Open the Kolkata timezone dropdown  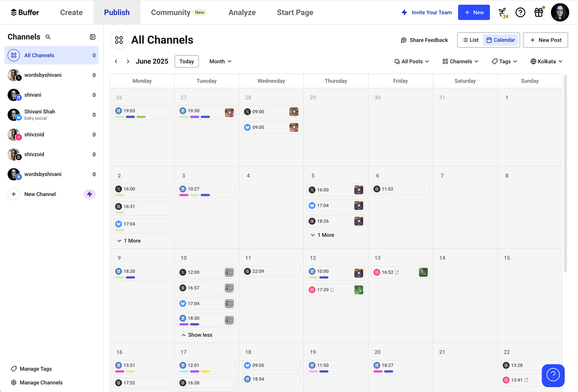546,61
